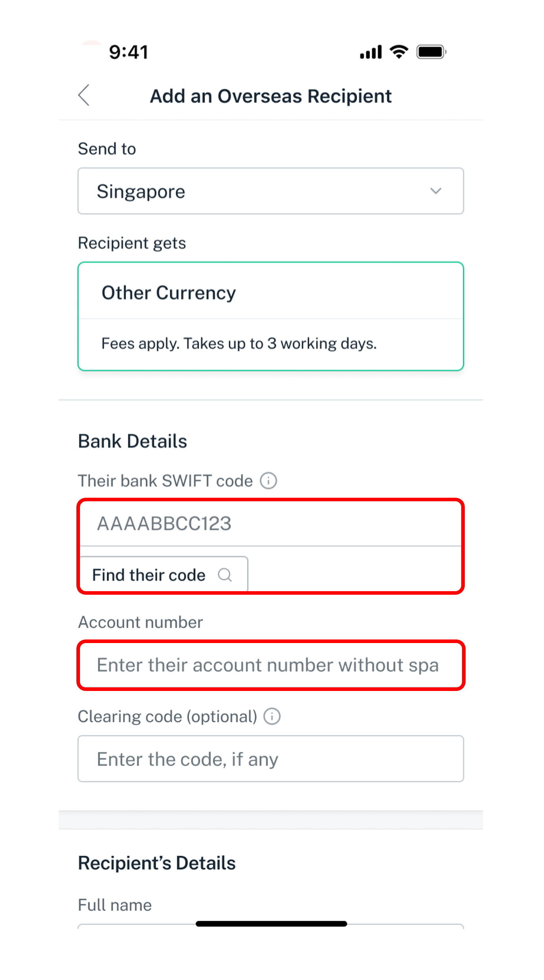The image size is (544, 980).
Task: Expand the Send to chevron arrow
Action: point(436,191)
